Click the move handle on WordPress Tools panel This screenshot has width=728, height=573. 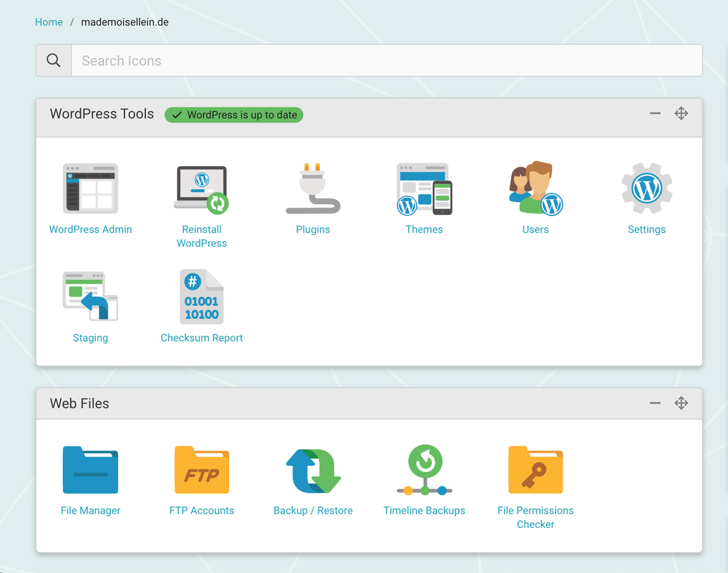pos(681,113)
